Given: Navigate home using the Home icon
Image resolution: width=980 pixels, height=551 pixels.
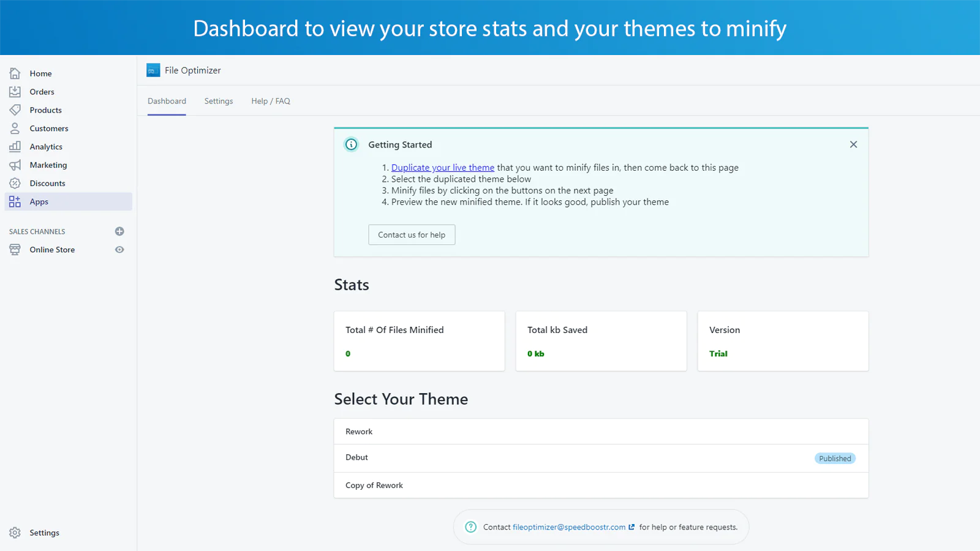Looking at the screenshot, I should click(x=15, y=73).
